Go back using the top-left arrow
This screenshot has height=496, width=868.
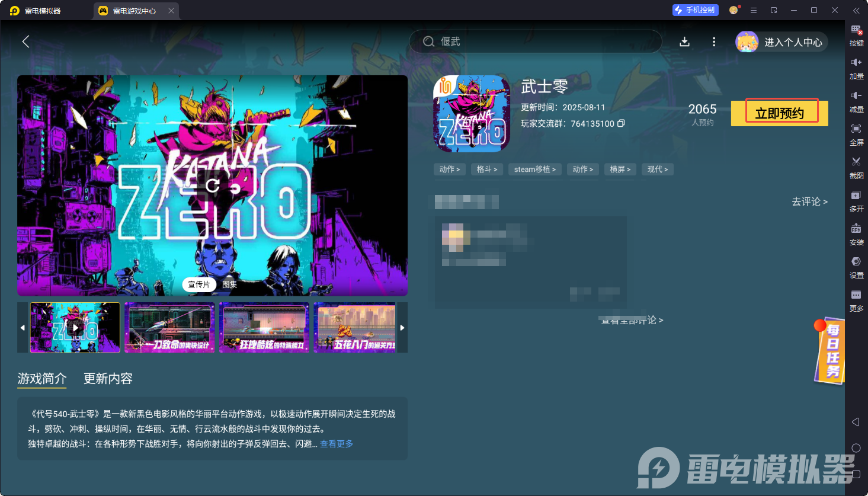(x=25, y=41)
